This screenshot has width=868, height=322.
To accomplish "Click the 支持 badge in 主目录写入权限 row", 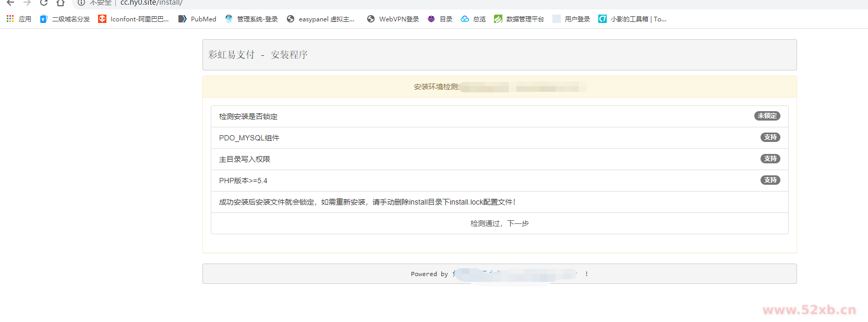I will [x=770, y=159].
